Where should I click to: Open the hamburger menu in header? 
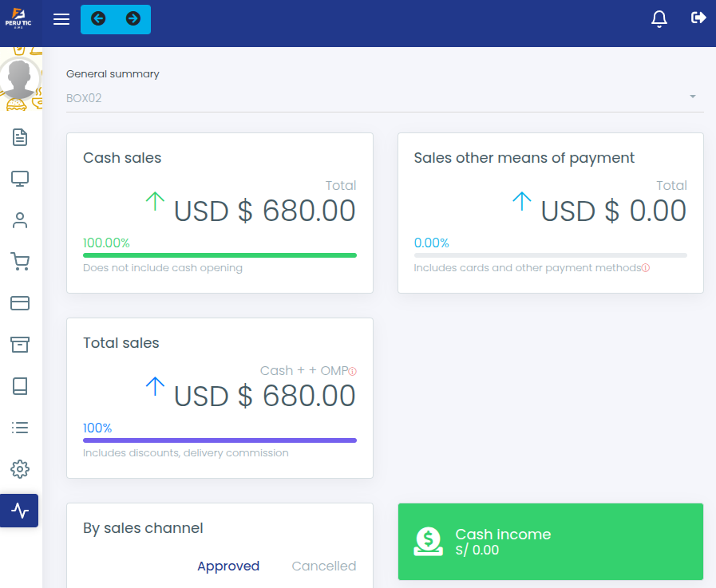point(61,19)
